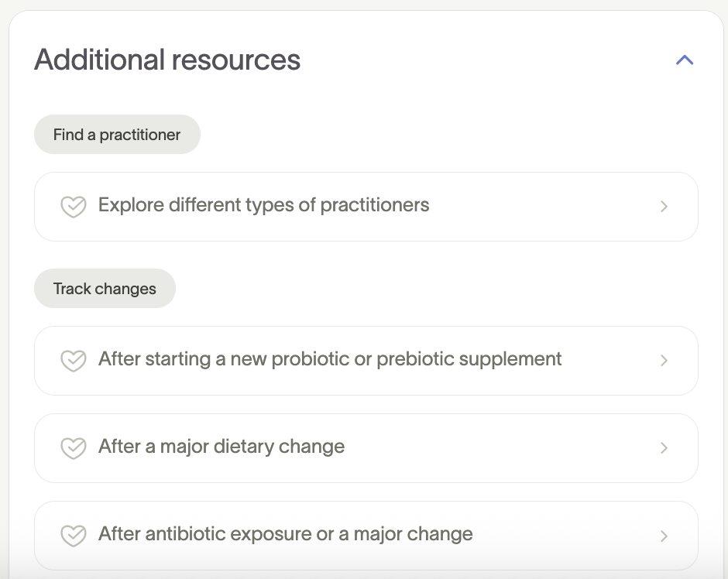Collapse the Additional resources section
Viewport: 728px width, 579px height.
684,60
